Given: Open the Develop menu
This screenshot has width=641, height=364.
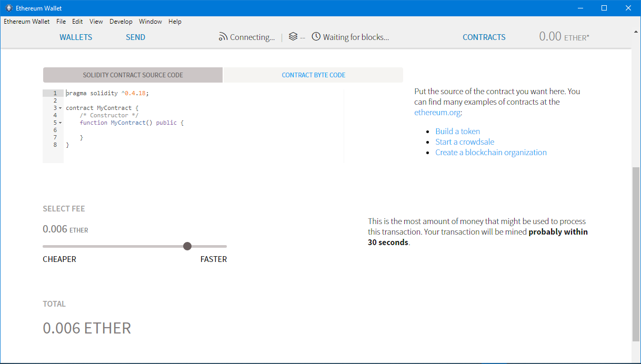Looking at the screenshot, I should pyautogui.click(x=121, y=22).
